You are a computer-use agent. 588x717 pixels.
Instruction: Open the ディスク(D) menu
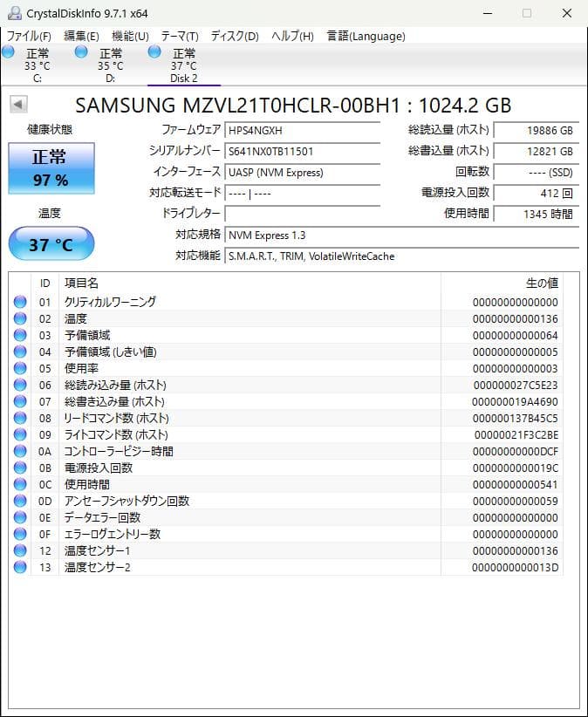(x=235, y=36)
